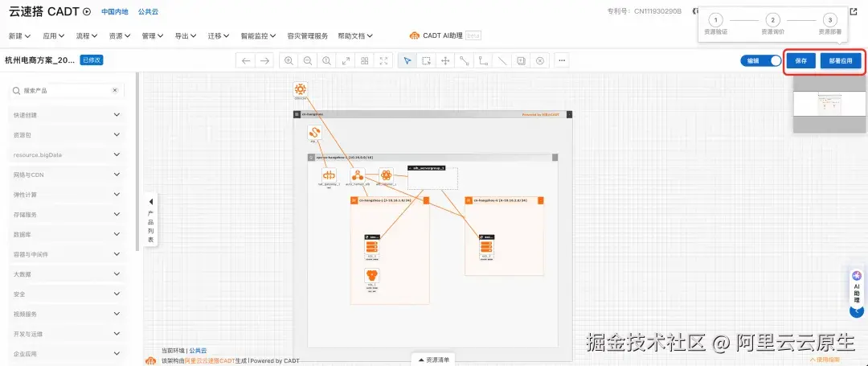Click the 保存 save button
868x366 pixels.
(800, 61)
